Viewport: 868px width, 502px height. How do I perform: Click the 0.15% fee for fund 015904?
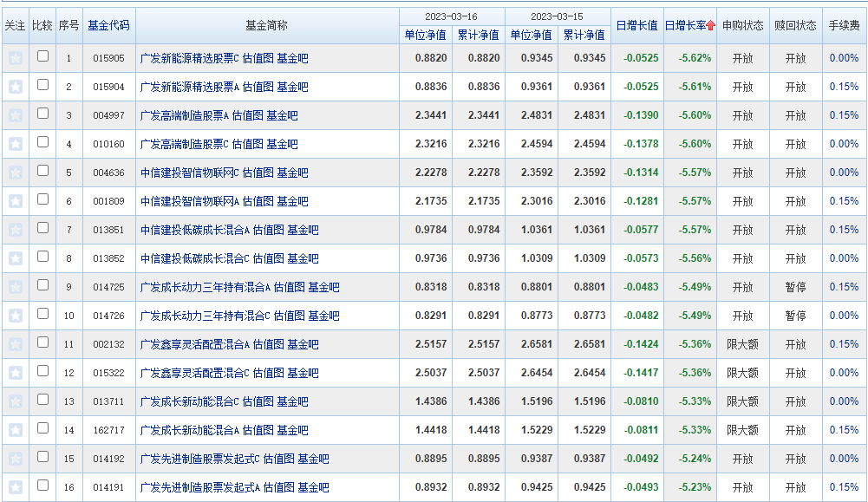tap(844, 87)
